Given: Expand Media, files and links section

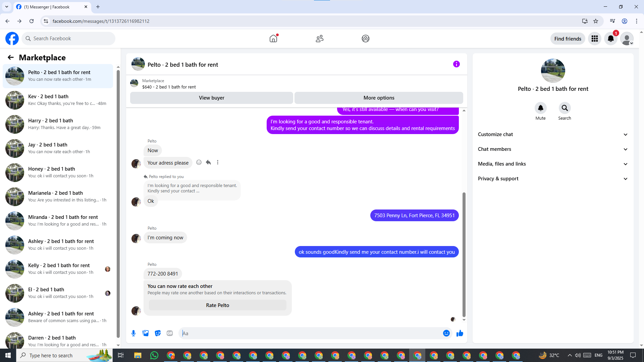Looking at the screenshot, I should coord(553,164).
